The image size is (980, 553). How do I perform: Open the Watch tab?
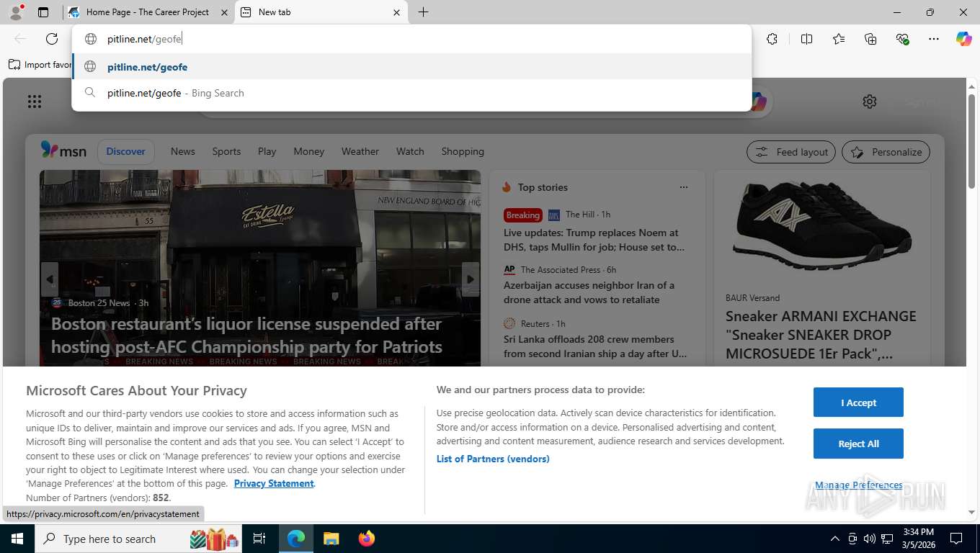click(x=410, y=151)
